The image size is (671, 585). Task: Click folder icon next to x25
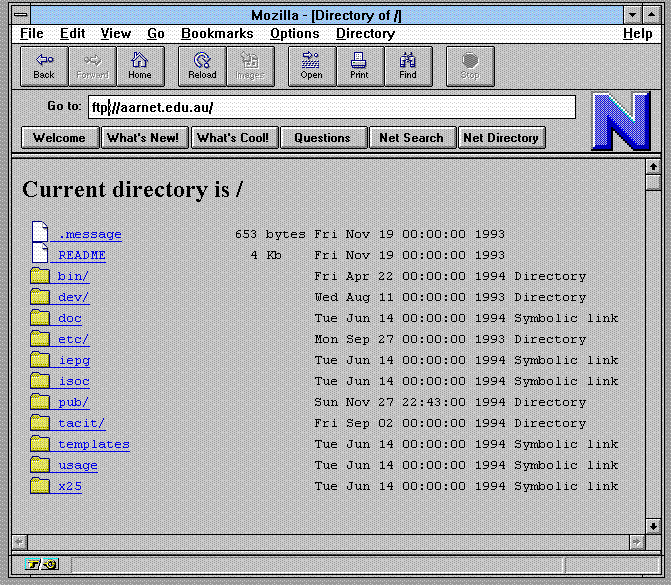[x=40, y=485]
